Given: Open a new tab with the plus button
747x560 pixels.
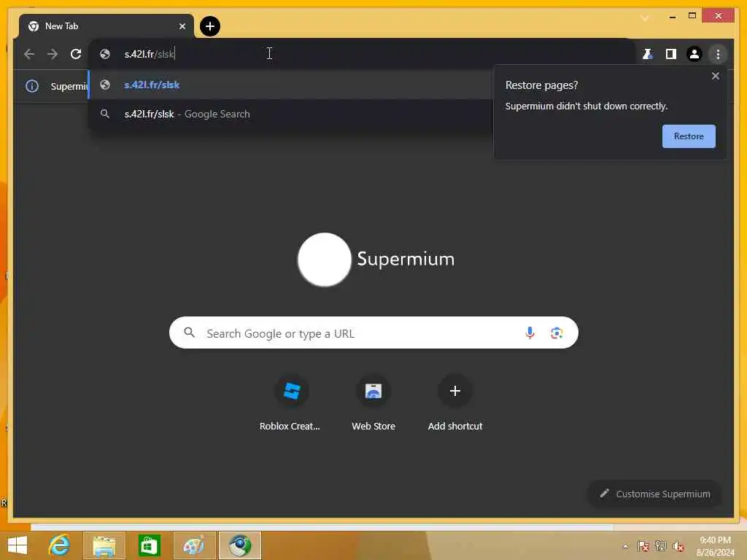Looking at the screenshot, I should pyautogui.click(x=210, y=26).
